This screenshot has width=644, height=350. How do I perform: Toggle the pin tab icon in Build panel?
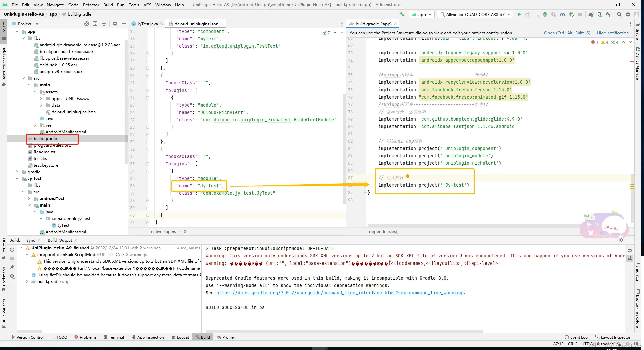12,267
